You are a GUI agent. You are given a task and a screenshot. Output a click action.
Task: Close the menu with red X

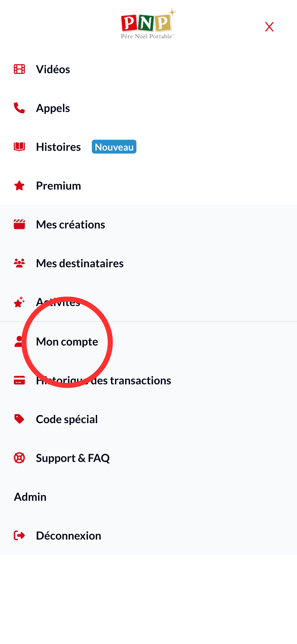[269, 27]
